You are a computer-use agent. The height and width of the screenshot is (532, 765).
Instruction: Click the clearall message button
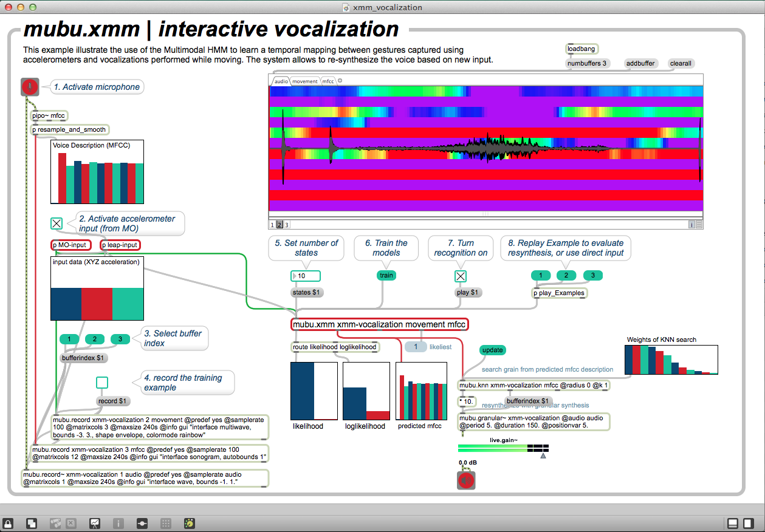click(x=681, y=63)
